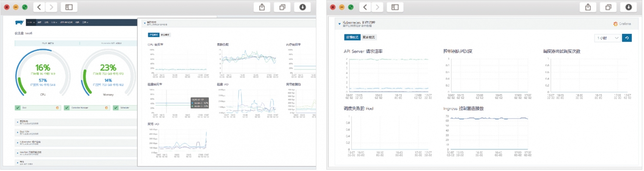
Task: Go back using left window's back arrow
Action: tap(39, 7)
